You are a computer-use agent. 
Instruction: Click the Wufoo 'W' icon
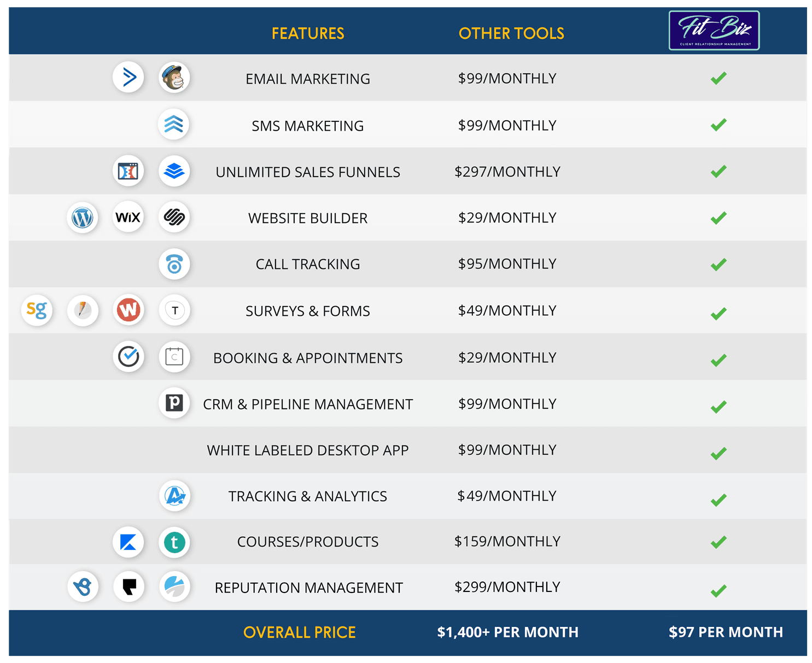point(128,310)
